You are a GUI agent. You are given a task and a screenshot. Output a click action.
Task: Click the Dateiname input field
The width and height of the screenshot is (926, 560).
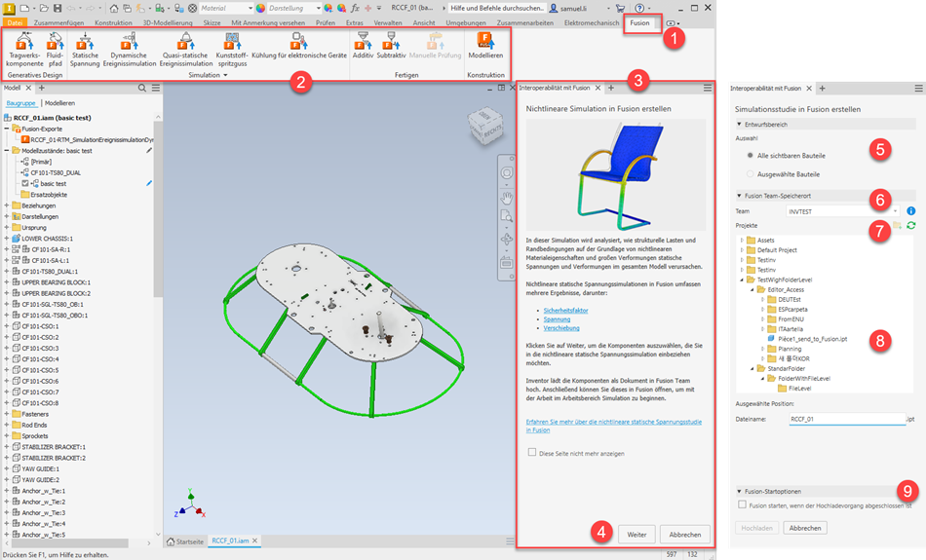click(x=847, y=419)
